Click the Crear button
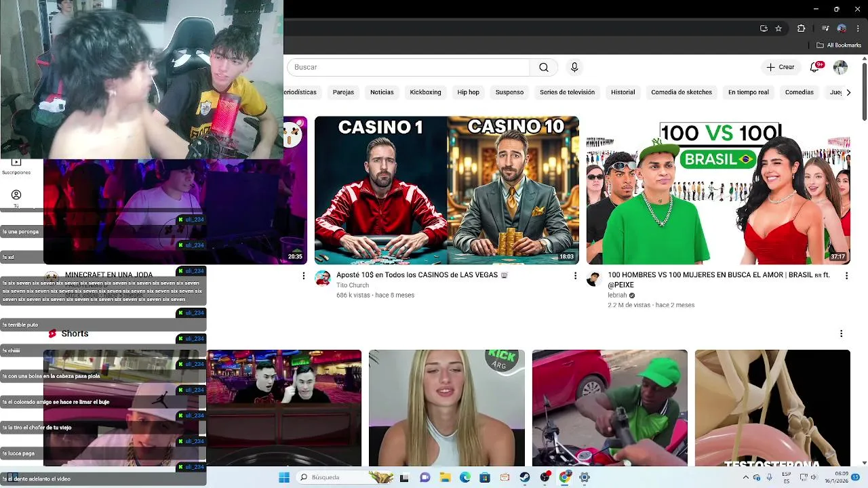Image resolution: width=868 pixels, height=488 pixels. [781, 67]
